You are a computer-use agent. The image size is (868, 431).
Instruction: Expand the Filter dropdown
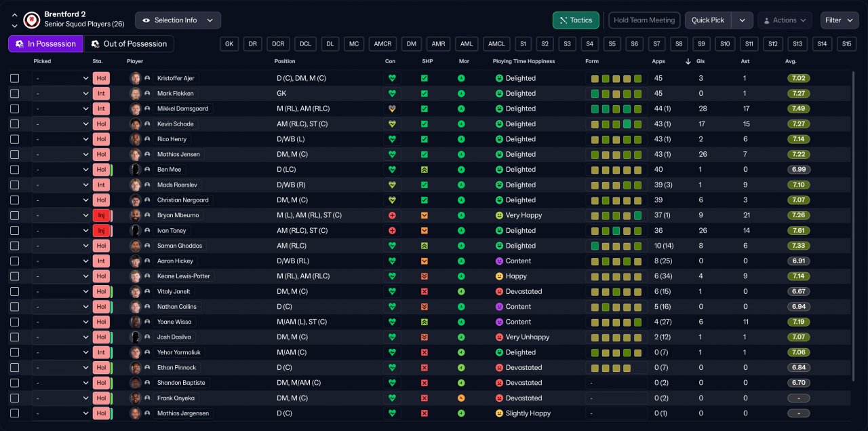[840, 20]
